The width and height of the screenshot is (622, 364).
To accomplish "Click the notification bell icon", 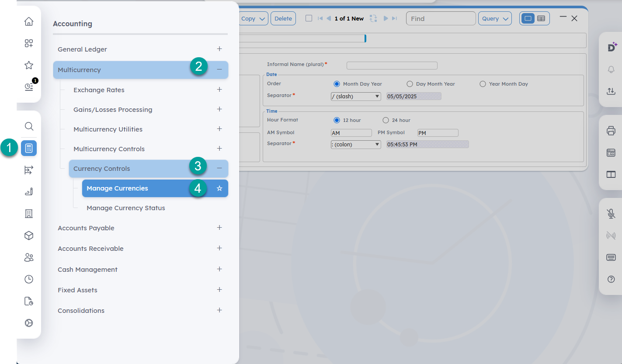I will (611, 69).
